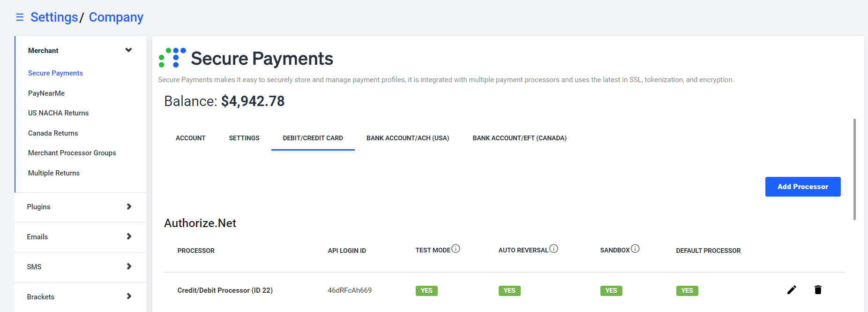Select API login ID 46dRFcAh669
Screen dimensions: 868x312
[350, 290]
